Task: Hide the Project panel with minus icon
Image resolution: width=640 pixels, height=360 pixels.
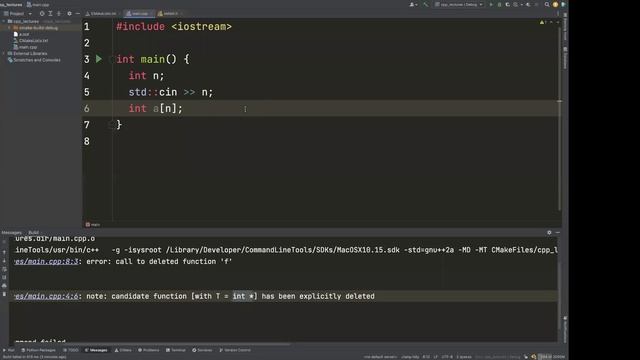Action: (78, 13)
